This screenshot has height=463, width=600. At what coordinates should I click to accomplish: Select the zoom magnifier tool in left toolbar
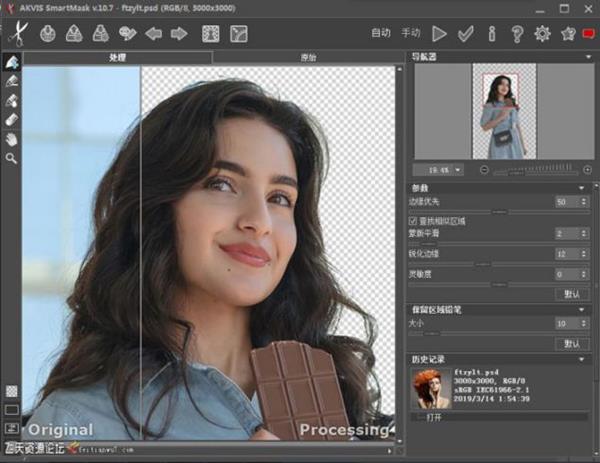pyautogui.click(x=12, y=158)
